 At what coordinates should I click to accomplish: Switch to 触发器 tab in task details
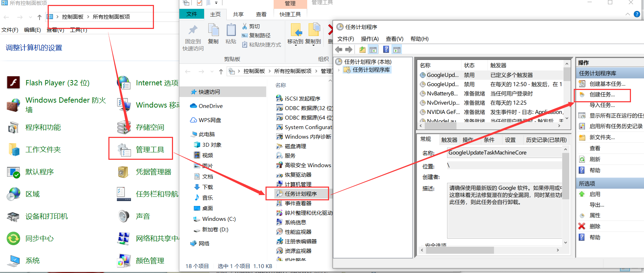449,140
